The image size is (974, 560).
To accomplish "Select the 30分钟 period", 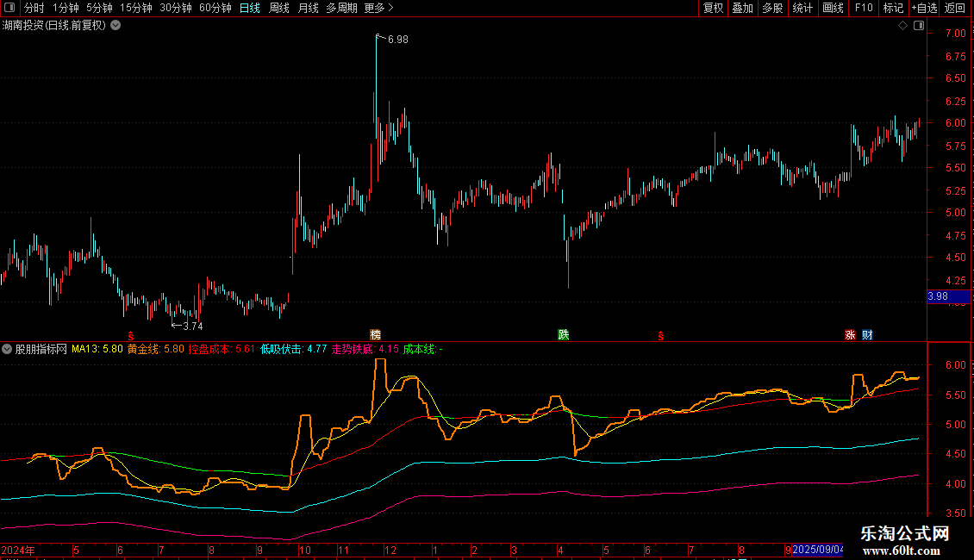I will 176,8.
